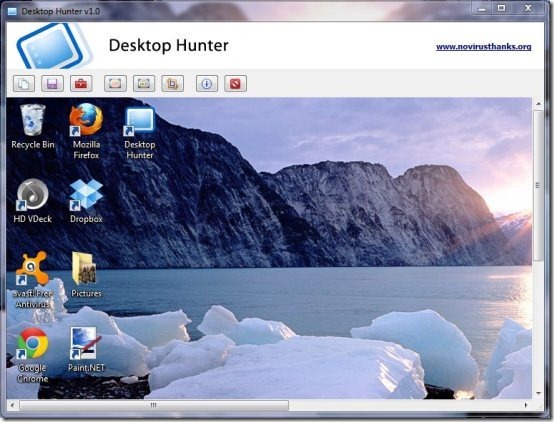Select the crop region capture icon
The height and width of the screenshot is (422, 554).
(x=172, y=84)
